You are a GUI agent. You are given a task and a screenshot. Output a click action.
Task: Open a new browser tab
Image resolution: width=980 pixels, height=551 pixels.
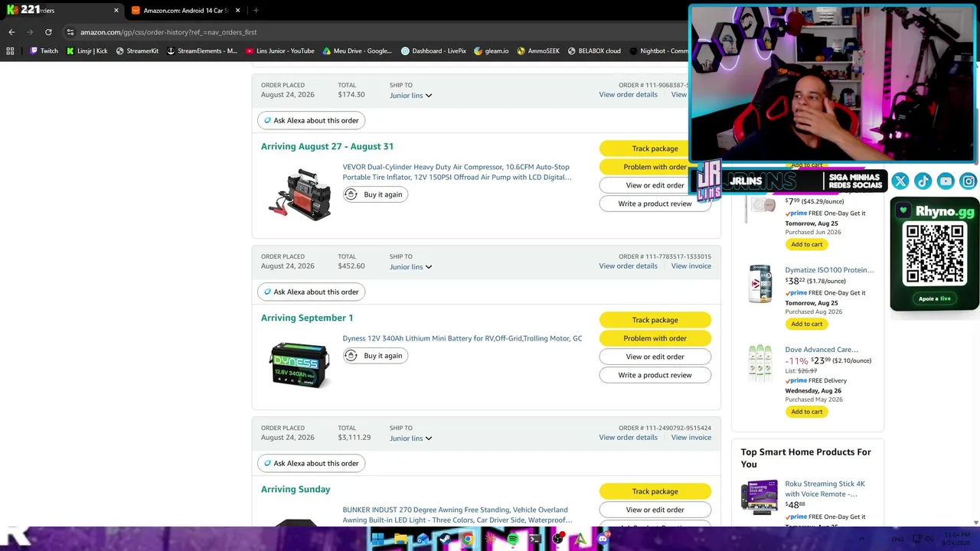[x=256, y=11]
